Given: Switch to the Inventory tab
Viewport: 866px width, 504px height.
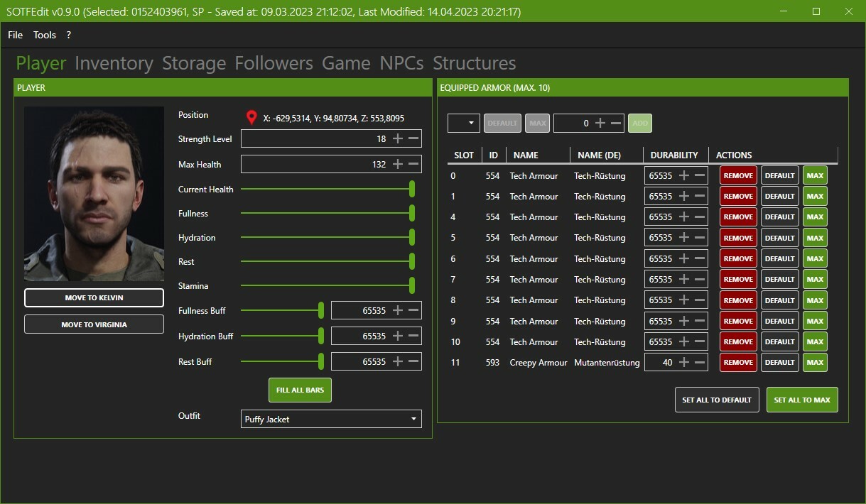Looking at the screenshot, I should pyautogui.click(x=114, y=63).
